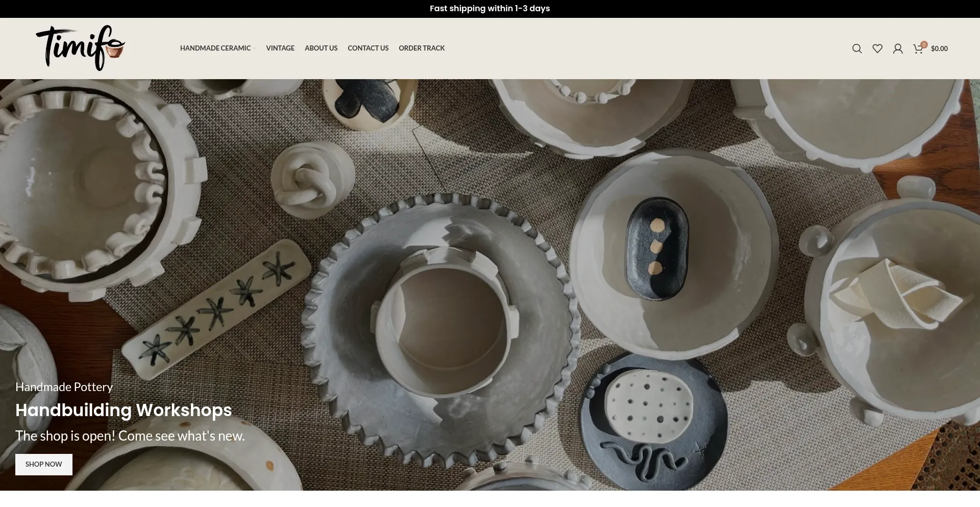
Task: Open the search magnifier icon
Action: [857, 49]
